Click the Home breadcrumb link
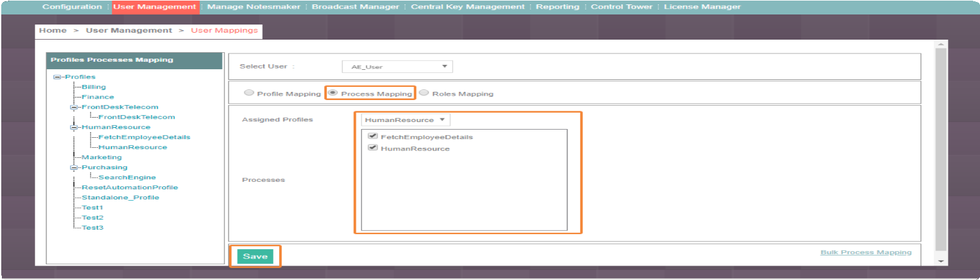 point(53,30)
